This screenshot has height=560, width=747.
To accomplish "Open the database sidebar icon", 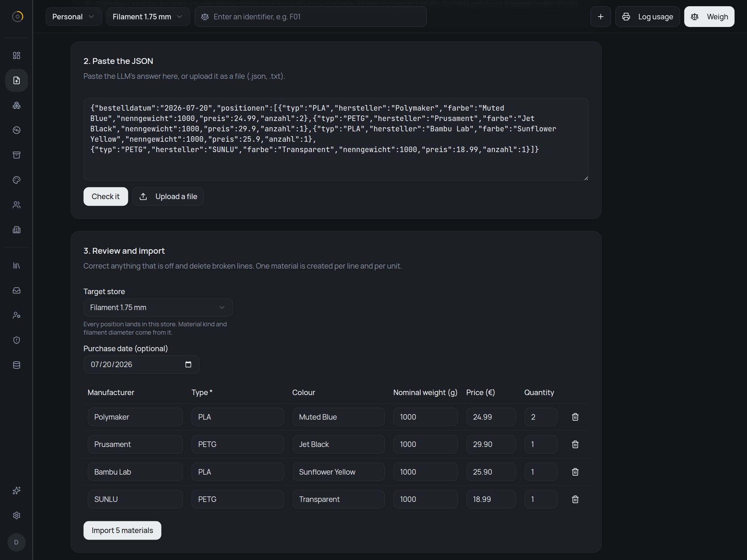I will coord(17,365).
